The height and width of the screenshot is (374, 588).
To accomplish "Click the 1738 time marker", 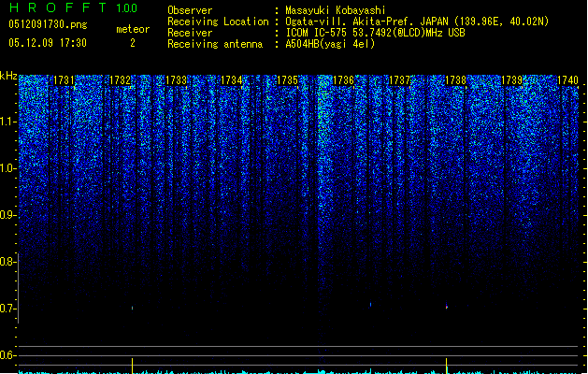I will [455, 80].
